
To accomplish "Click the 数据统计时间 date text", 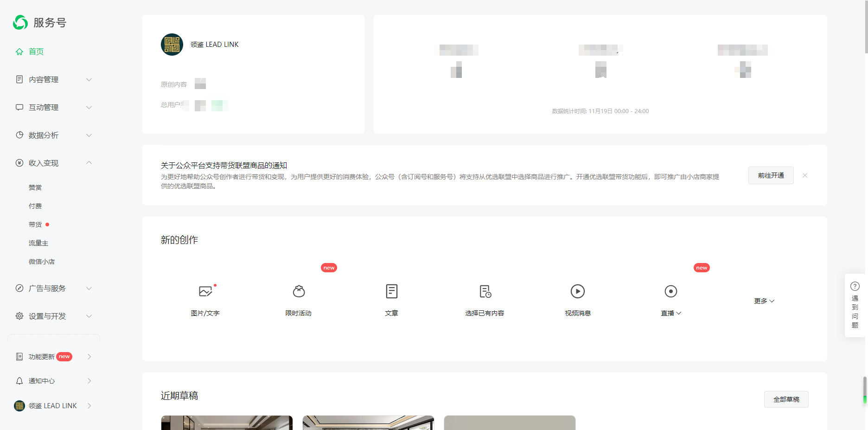I will (x=600, y=111).
